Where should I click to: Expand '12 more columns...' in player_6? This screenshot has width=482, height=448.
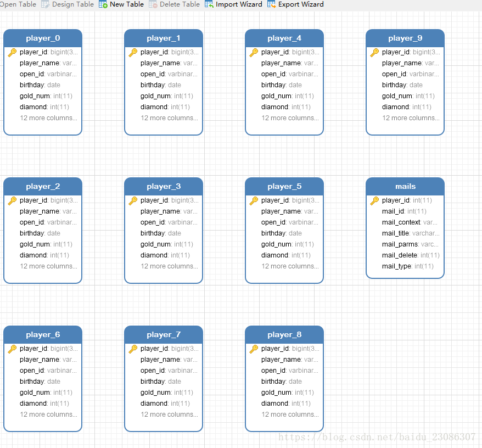pos(48,415)
